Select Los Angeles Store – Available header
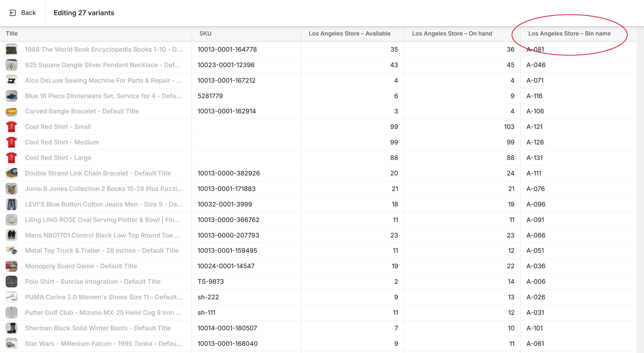The height and width of the screenshot is (353, 644). click(x=352, y=34)
